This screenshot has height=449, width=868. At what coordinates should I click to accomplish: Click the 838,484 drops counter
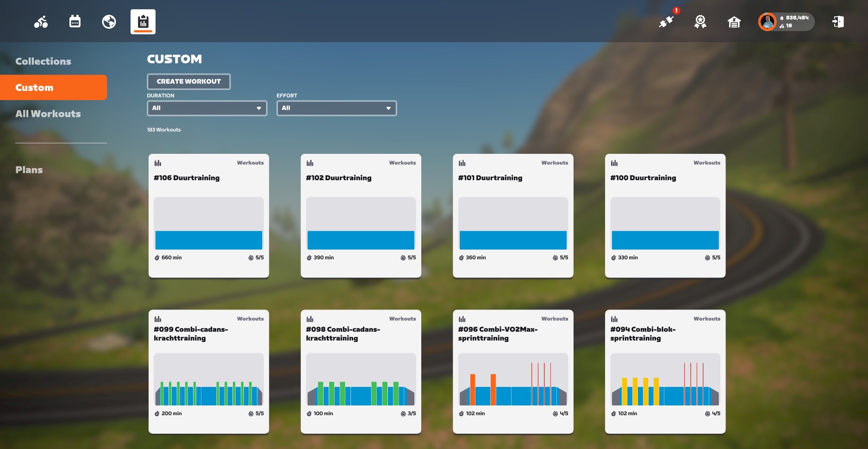(797, 18)
